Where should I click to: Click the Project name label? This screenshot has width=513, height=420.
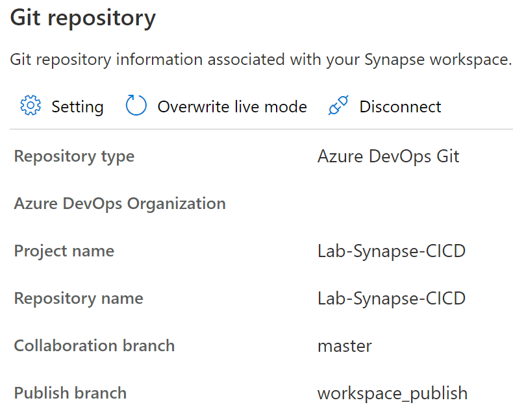[x=64, y=251]
